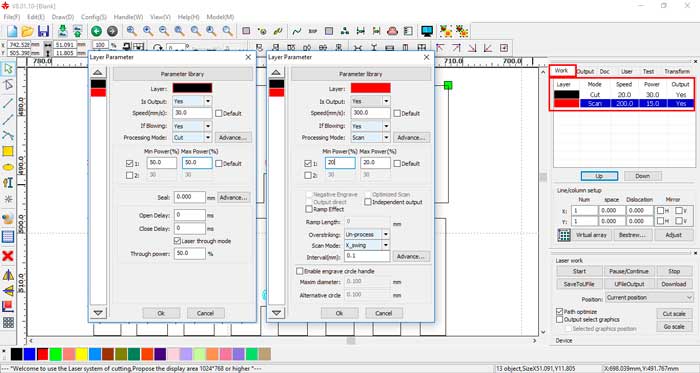700x373 pixels.
Task: Pick the blue swatch in bottom palette
Action: point(29,354)
